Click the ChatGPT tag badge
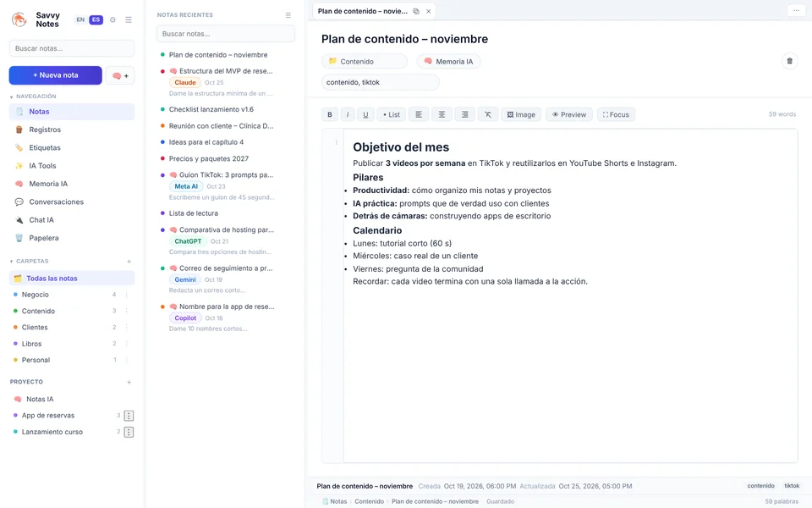The image size is (812, 508). tap(188, 241)
